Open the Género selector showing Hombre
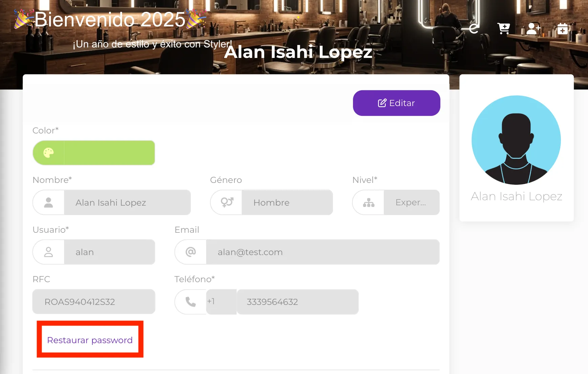Viewport: 588px width, 374px height. pyautogui.click(x=287, y=202)
